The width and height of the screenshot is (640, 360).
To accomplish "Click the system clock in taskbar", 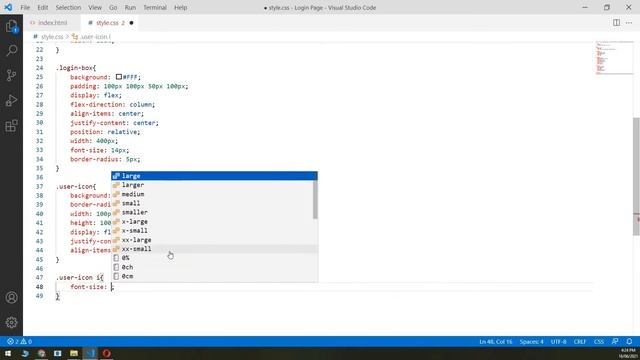I will (x=628, y=353).
